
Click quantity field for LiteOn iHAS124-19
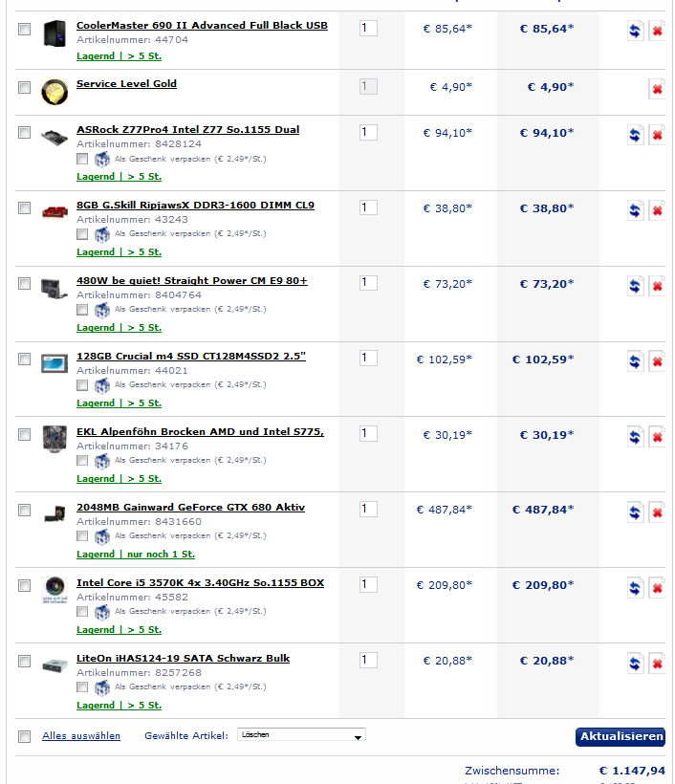[x=368, y=660]
